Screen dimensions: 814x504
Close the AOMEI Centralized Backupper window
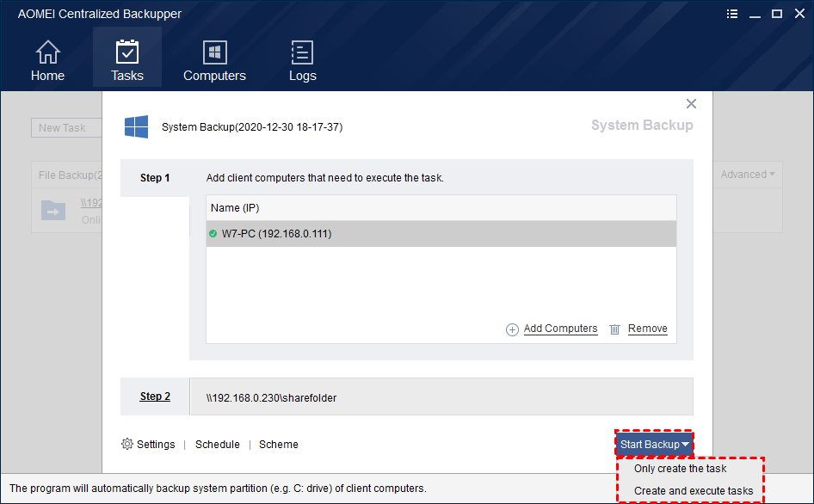(x=799, y=14)
